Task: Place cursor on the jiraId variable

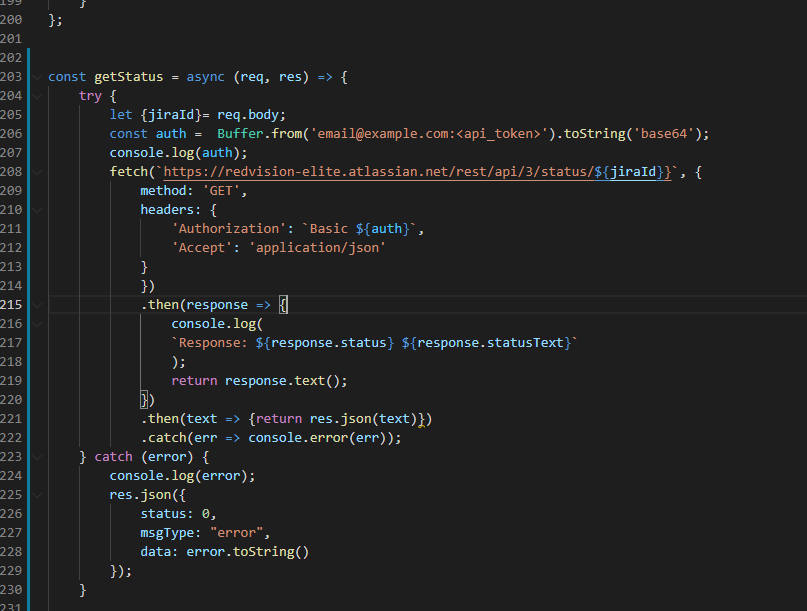Action: 172,114
